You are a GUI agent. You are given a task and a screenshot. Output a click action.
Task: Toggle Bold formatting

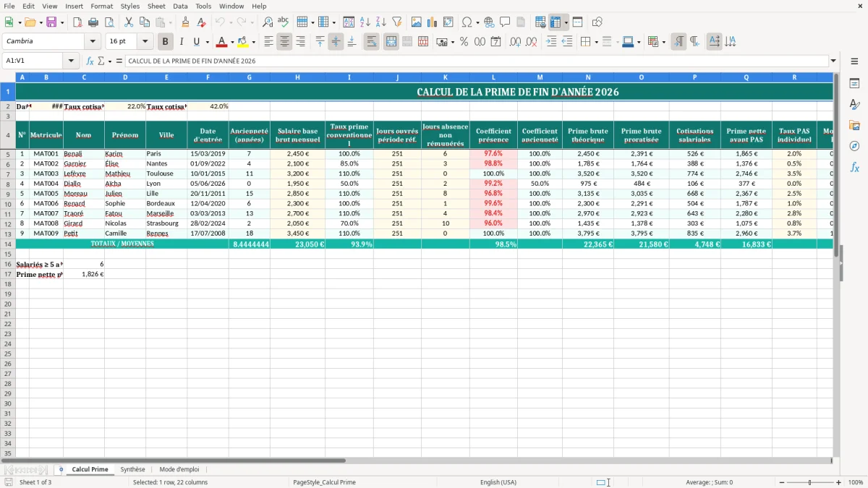[x=166, y=42]
